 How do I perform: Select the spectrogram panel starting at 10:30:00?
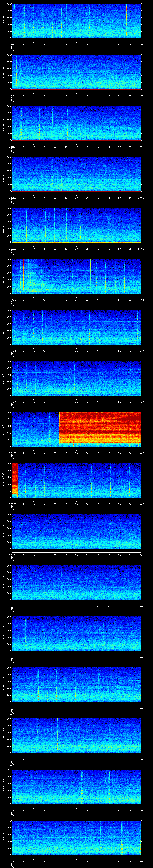pyautogui.click(x=77, y=736)
